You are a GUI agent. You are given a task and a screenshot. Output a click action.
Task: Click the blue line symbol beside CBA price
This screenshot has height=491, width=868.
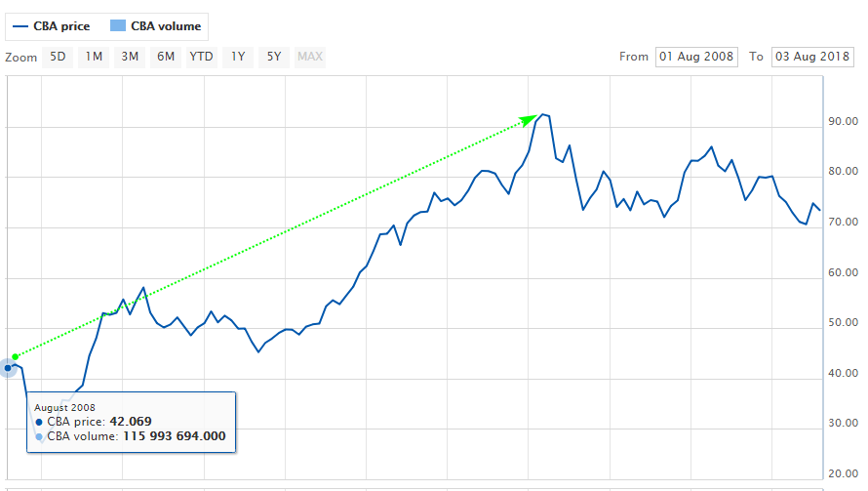pyautogui.click(x=20, y=26)
